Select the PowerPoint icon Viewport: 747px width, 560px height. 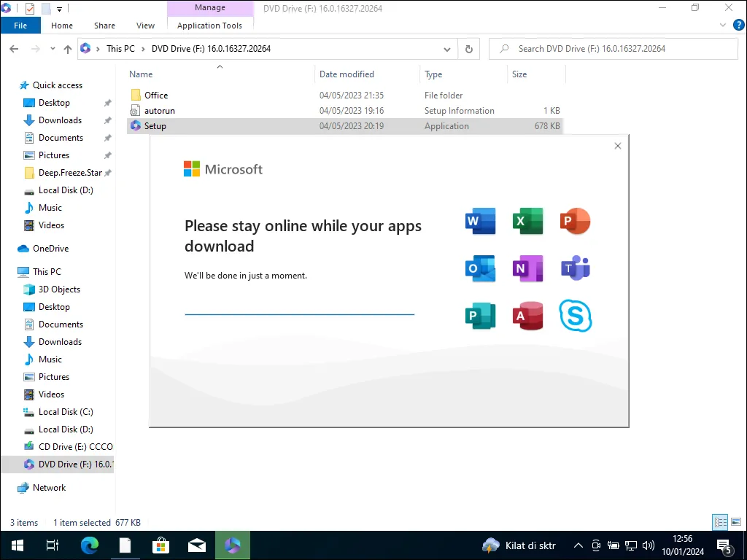(575, 220)
